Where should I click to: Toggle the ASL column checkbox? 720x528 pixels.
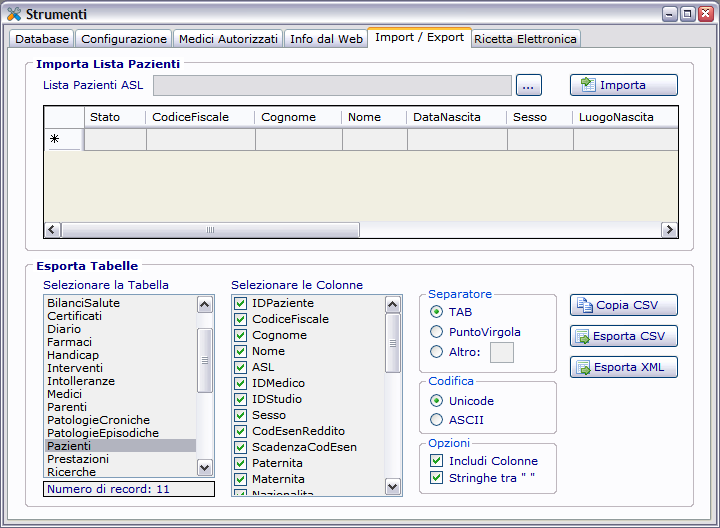241,367
